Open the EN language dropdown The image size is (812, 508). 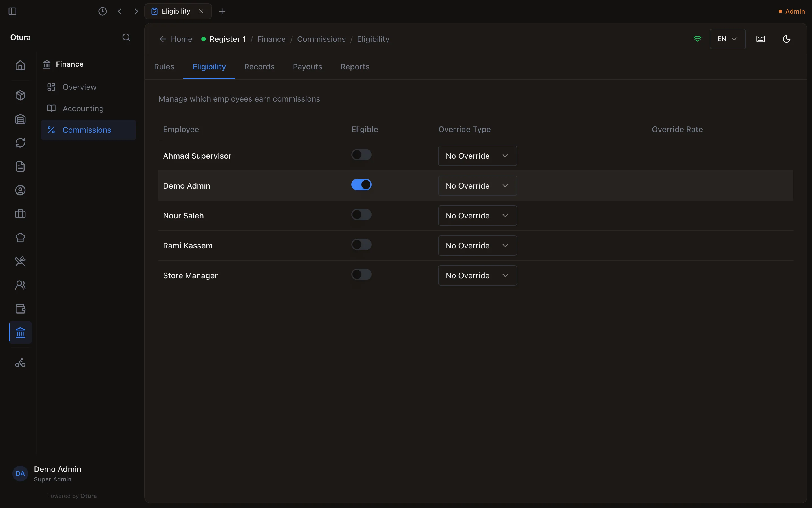(727, 39)
